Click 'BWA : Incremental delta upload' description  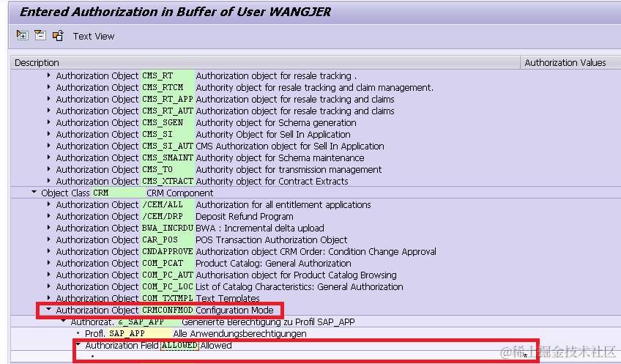pyautogui.click(x=260, y=229)
